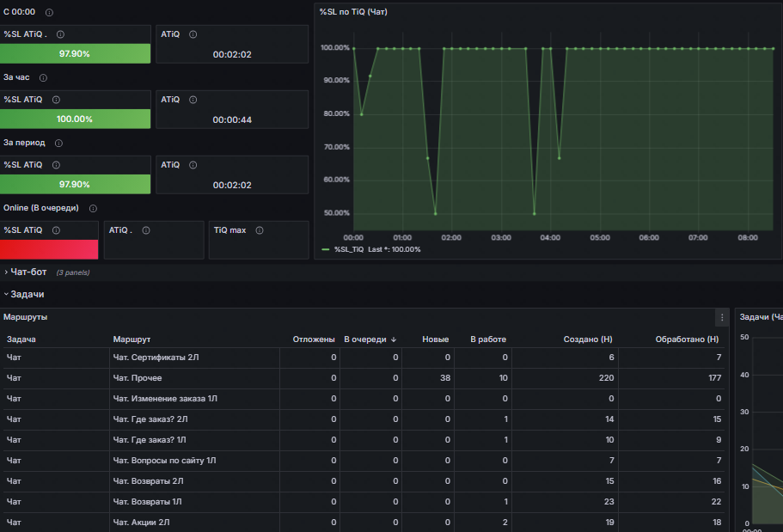Image resolution: width=783 pixels, height=532 pixels.
Task: Click info icon beside За час heading
Action: (43, 77)
